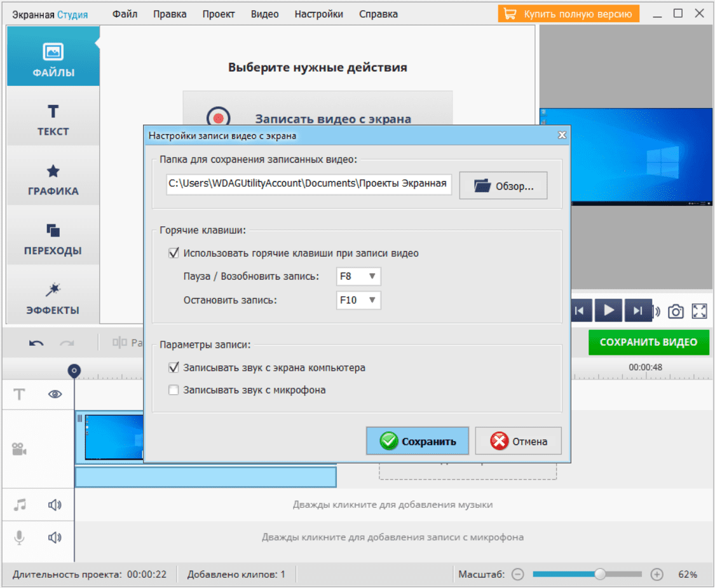This screenshot has height=588, width=715.
Task: Click the previous frame playback button
Action: 580,311
